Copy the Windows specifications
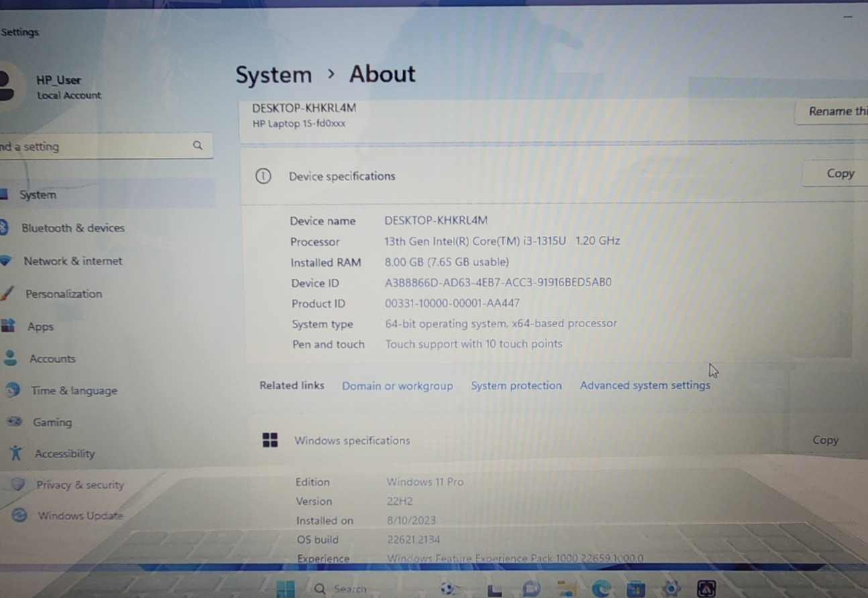 click(x=825, y=440)
